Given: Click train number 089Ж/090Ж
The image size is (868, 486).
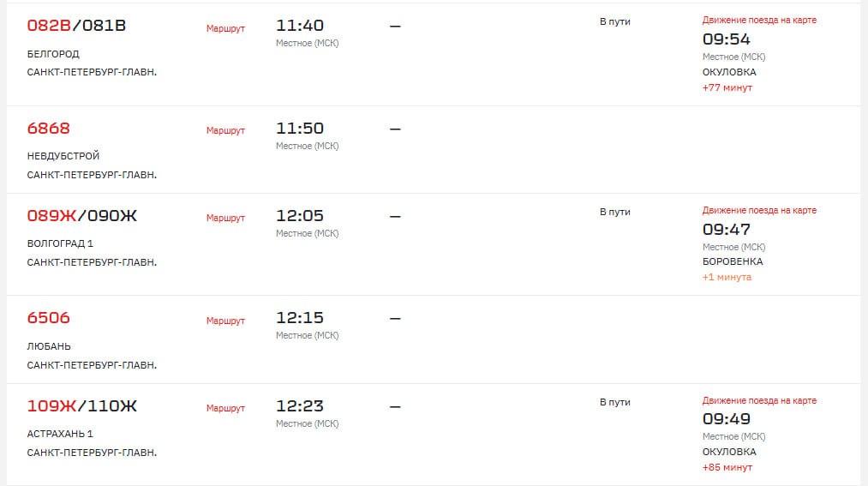Looking at the screenshot, I should tap(82, 216).
